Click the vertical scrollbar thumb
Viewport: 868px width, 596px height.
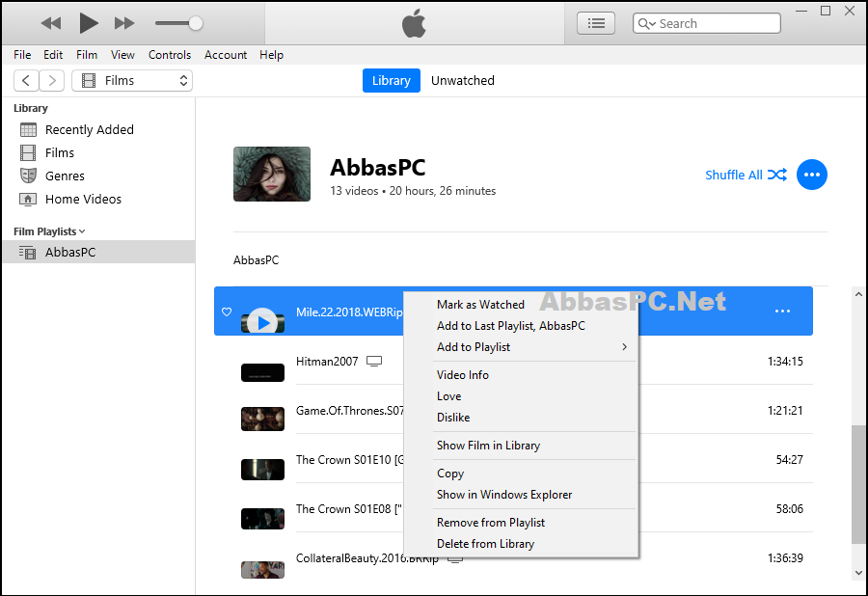(x=858, y=485)
